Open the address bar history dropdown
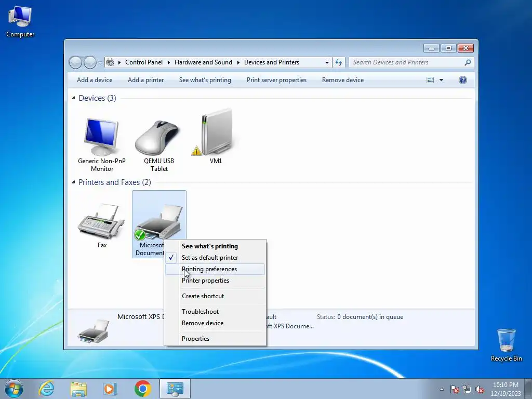 327,62
